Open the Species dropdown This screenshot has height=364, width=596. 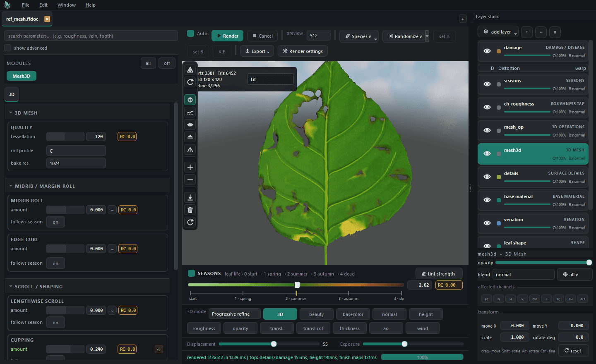coord(359,36)
